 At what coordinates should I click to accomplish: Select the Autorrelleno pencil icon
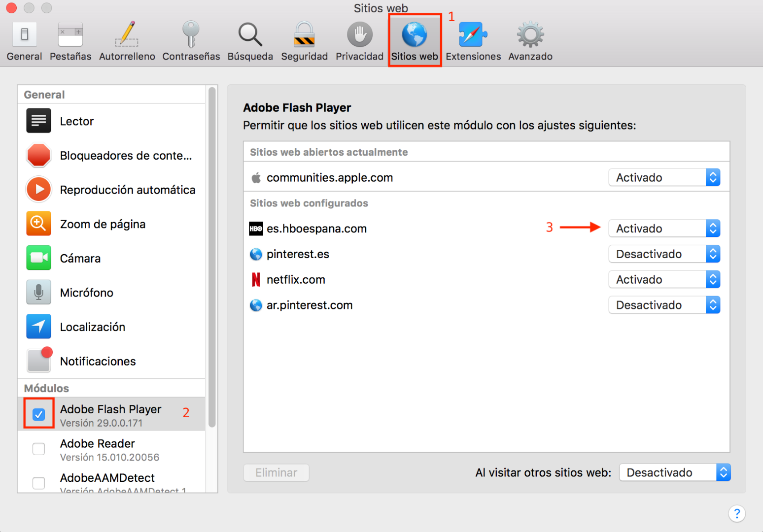point(127,35)
